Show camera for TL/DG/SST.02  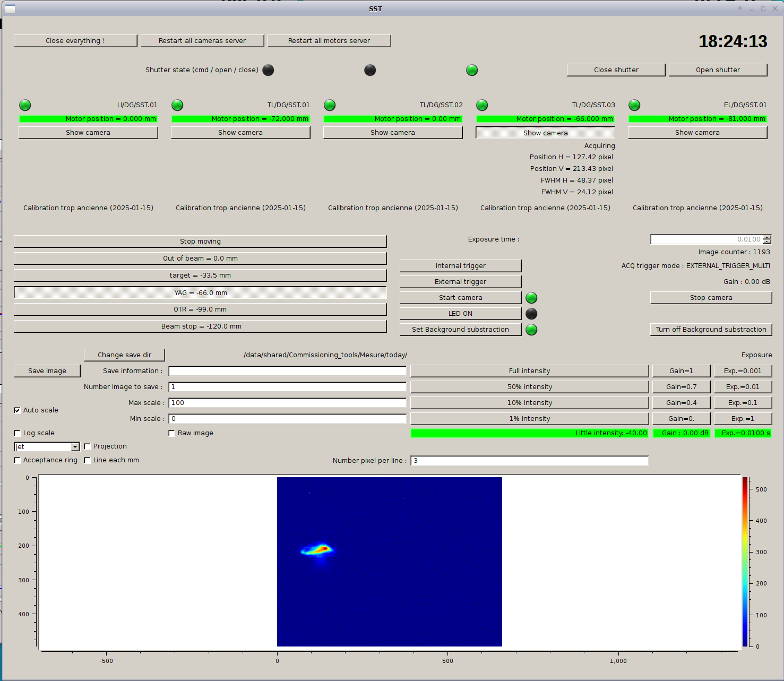[392, 133]
